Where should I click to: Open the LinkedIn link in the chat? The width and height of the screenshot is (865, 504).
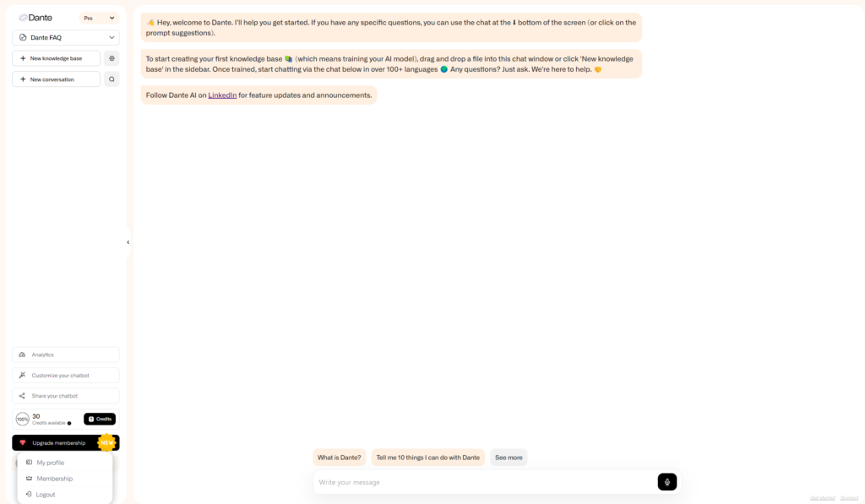click(222, 95)
